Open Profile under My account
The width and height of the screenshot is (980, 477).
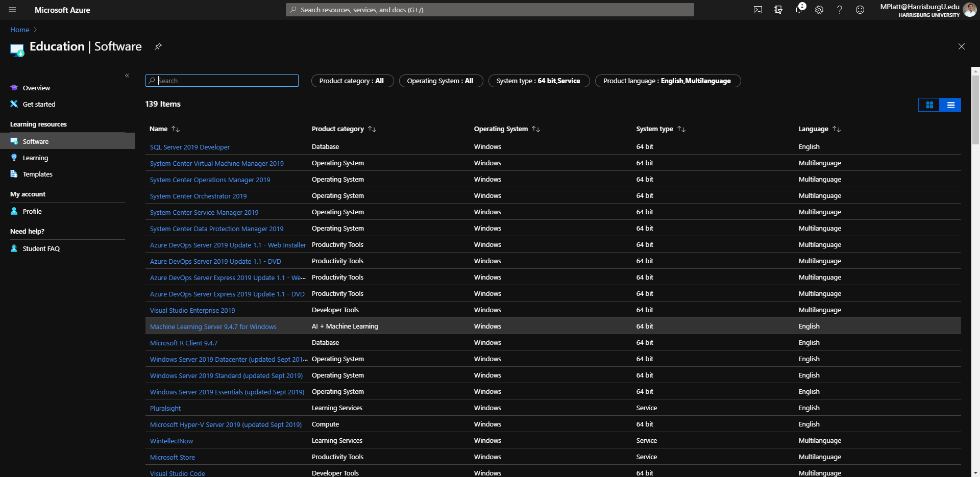coord(32,211)
